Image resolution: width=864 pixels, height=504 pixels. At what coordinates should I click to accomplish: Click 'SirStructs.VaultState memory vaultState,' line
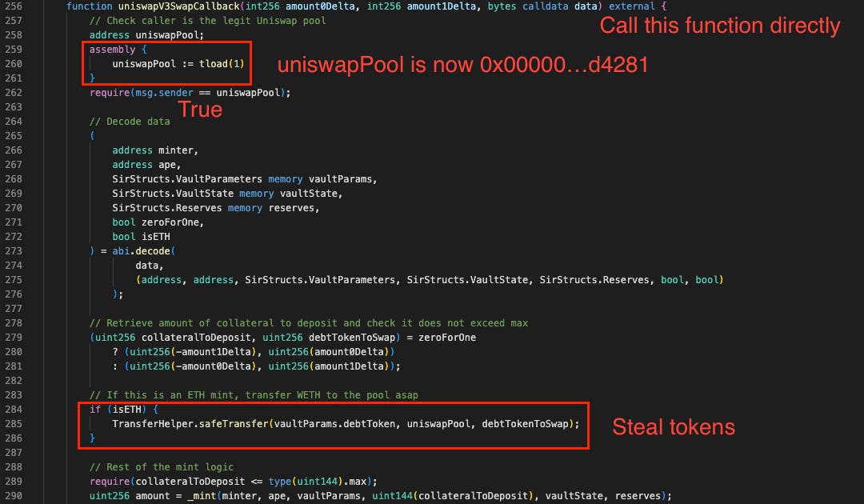click(227, 194)
